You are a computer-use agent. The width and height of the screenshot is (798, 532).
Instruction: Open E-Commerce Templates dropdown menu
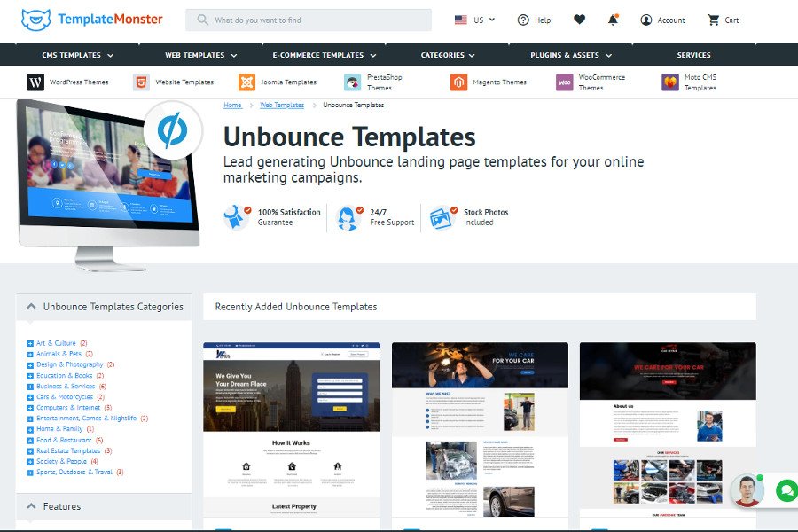click(x=325, y=54)
